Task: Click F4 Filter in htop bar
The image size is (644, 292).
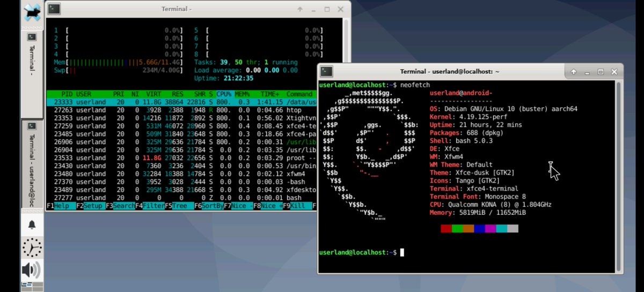Action: point(150,206)
